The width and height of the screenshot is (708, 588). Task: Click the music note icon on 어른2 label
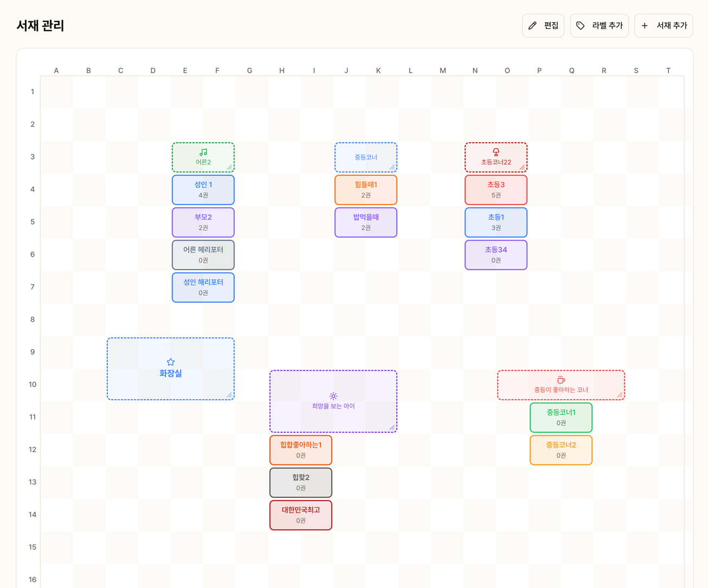[203, 152]
